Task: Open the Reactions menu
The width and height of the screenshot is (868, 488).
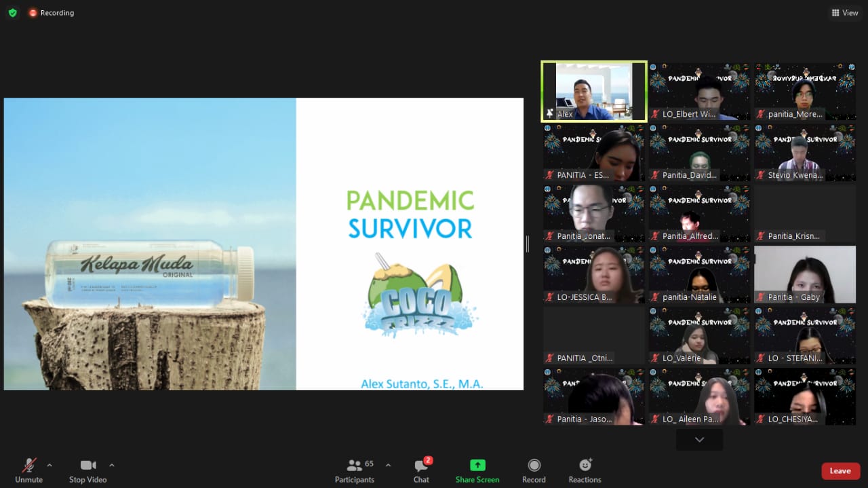Action: click(585, 470)
